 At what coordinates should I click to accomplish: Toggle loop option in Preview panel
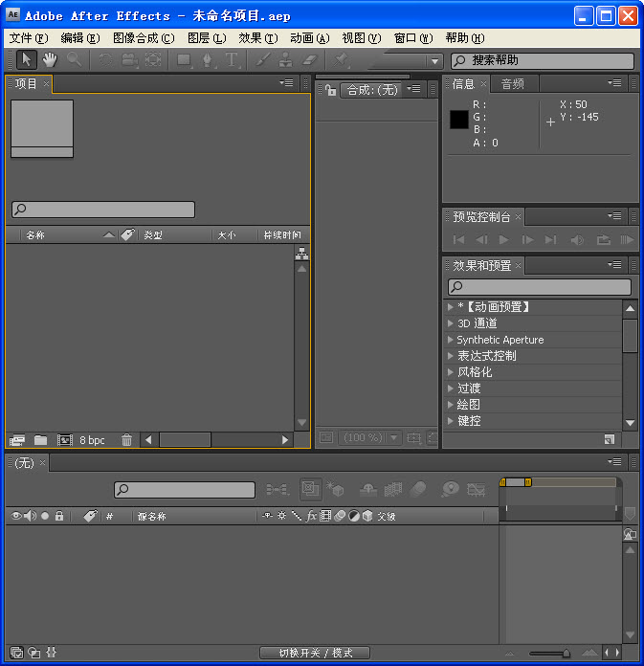tap(604, 240)
